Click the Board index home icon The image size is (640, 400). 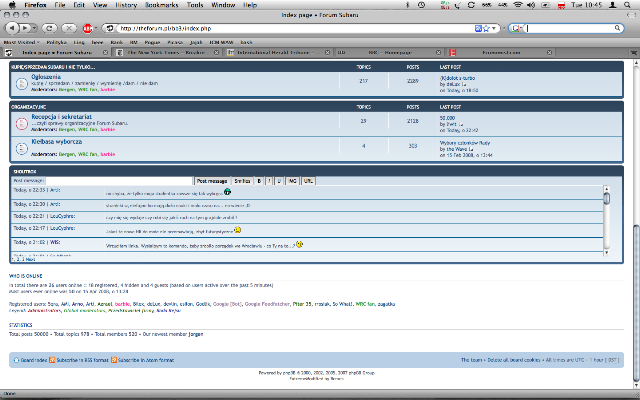14,358
